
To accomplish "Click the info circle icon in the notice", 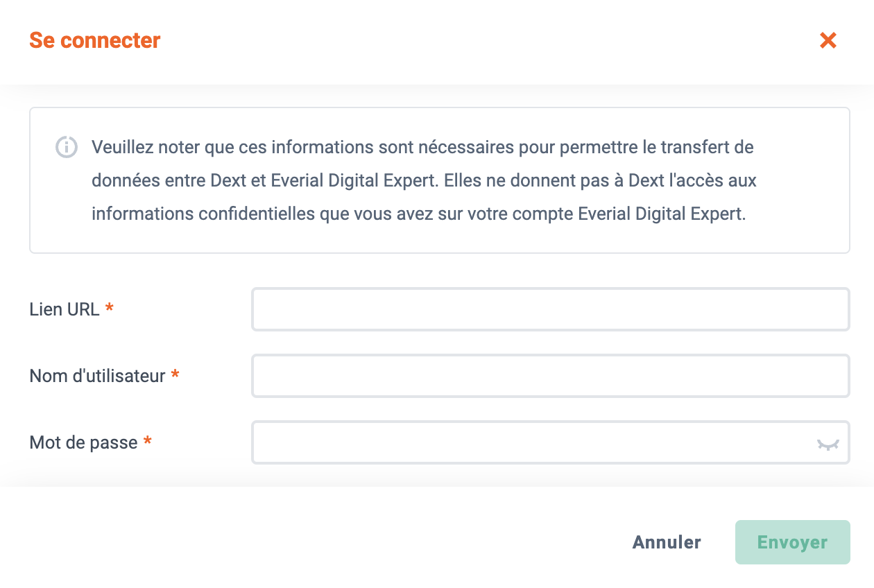I will pos(66,147).
